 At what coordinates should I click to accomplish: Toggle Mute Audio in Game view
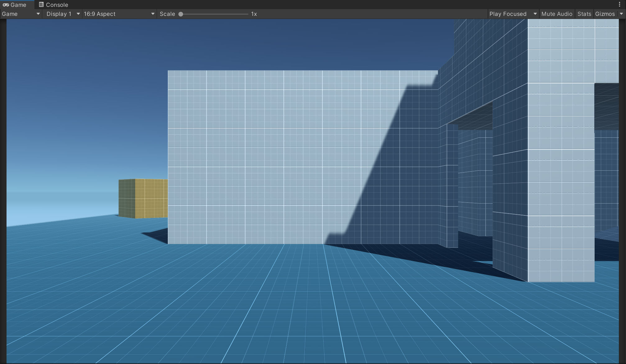tap(556, 14)
